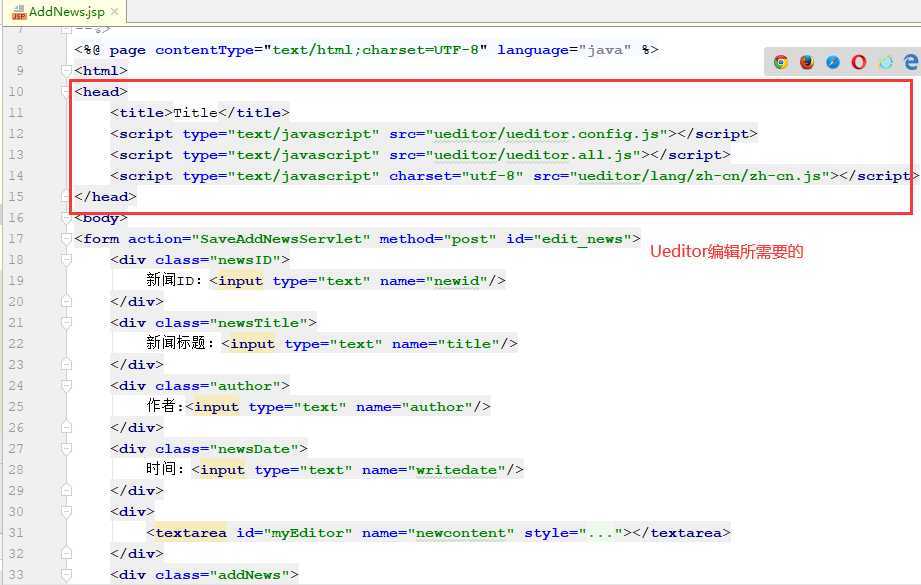Open page preview in Edge browser
Viewport: 921px width, 585px height.
tap(911, 62)
